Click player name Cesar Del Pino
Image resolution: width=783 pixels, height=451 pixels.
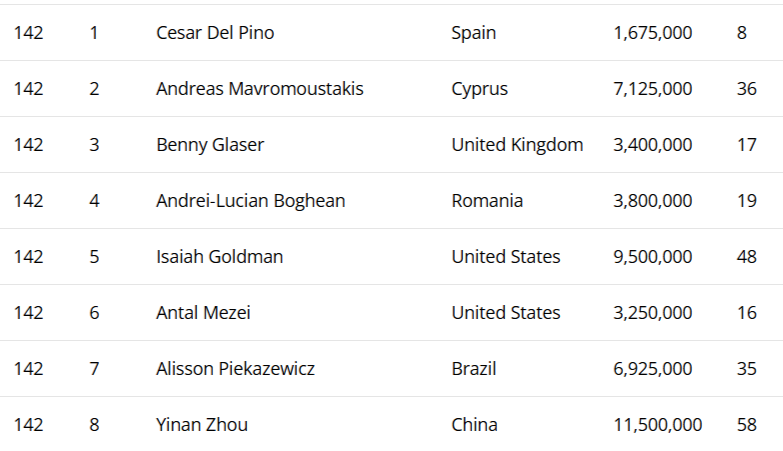click(215, 33)
